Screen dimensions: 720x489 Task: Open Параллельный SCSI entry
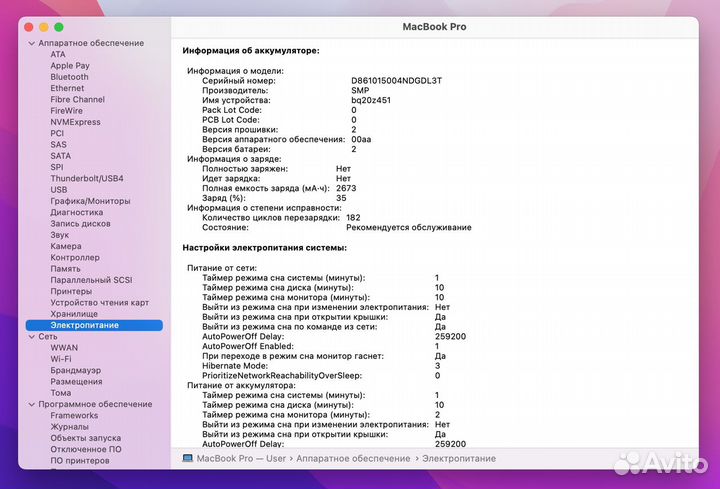[91, 280]
